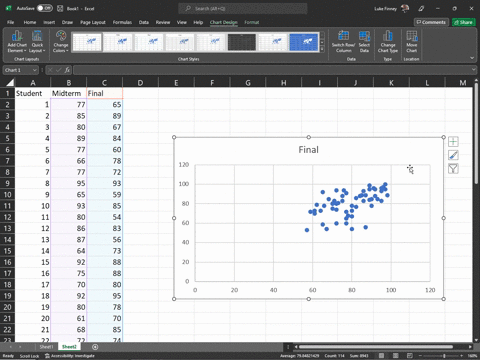Click the vertical scrollbar thumb
The width and height of the screenshot is (480, 360).
[x=476, y=132]
